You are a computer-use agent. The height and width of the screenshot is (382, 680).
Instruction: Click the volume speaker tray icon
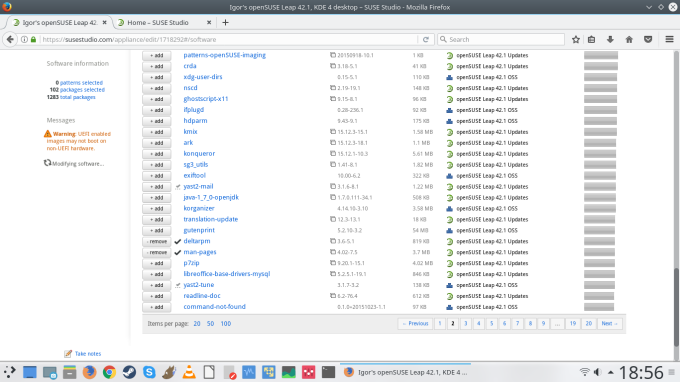click(x=598, y=372)
